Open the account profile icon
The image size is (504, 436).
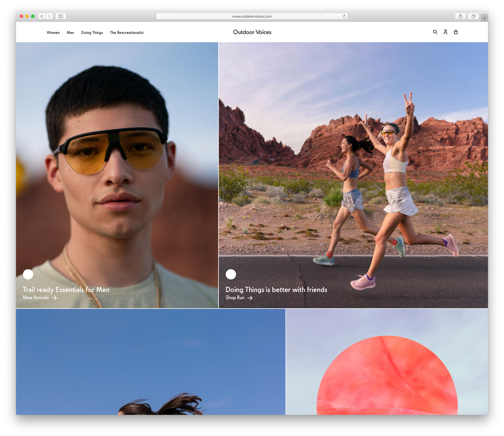445,32
